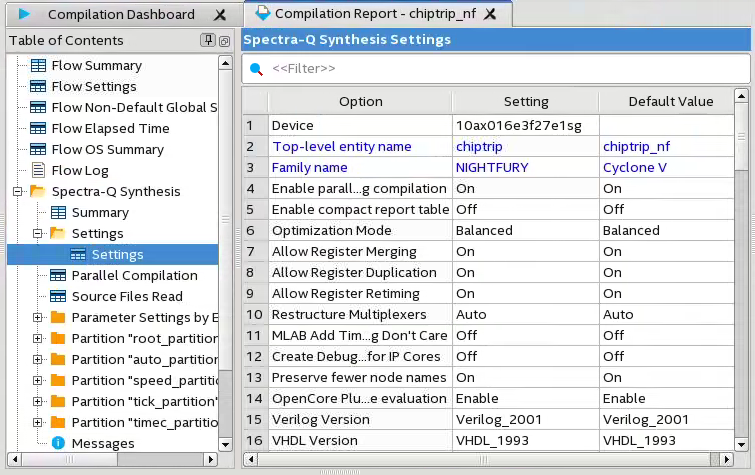Expand the Partition "root_partition" node
Screen dimensions: 755x475
[38, 338]
